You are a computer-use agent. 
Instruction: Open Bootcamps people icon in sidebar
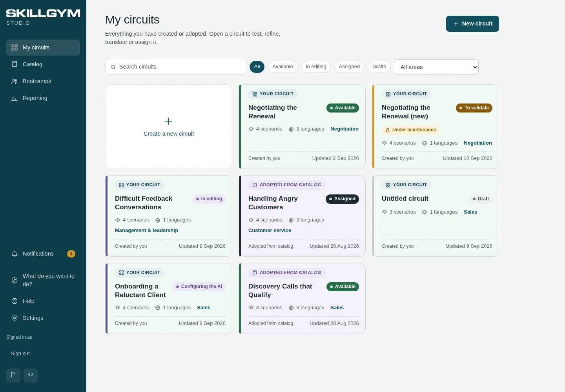(x=15, y=81)
